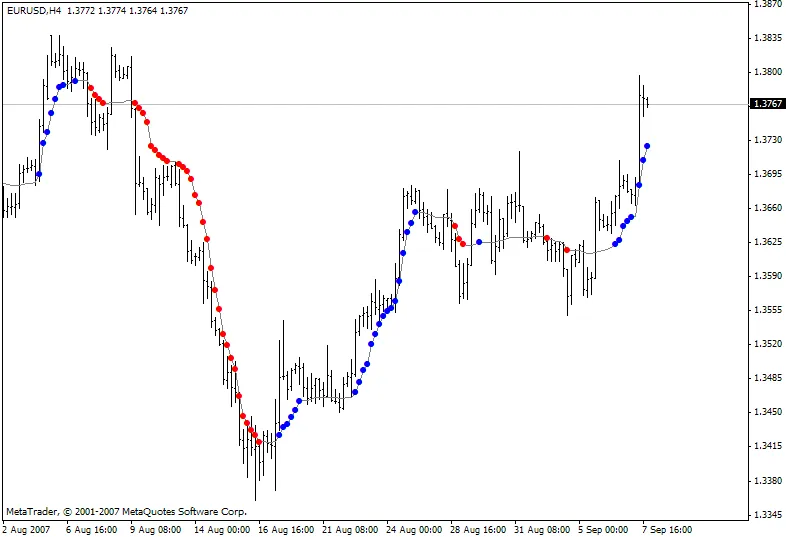The width and height of the screenshot is (786, 537).
Task: Click the 24 Aug 00:00 time label
Action: (413, 529)
